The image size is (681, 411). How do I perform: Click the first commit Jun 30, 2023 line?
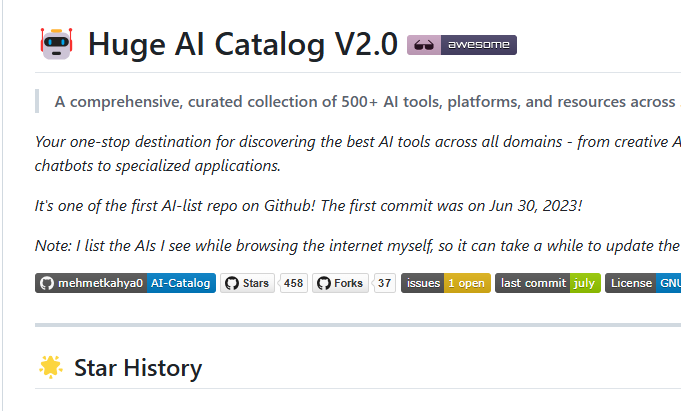click(308, 206)
